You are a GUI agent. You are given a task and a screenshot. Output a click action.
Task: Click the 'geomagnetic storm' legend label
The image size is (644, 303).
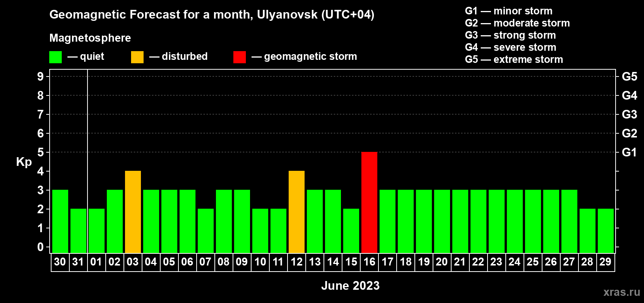click(311, 56)
